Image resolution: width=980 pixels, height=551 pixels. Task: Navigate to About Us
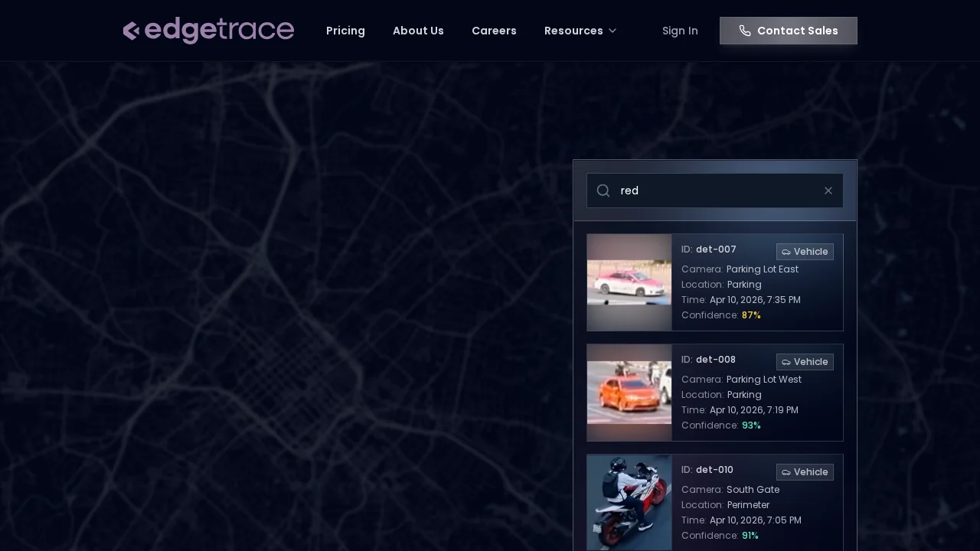(x=418, y=31)
